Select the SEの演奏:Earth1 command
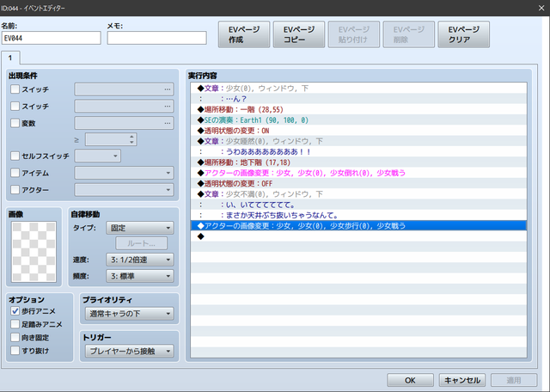 pyautogui.click(x=358, y=120)
